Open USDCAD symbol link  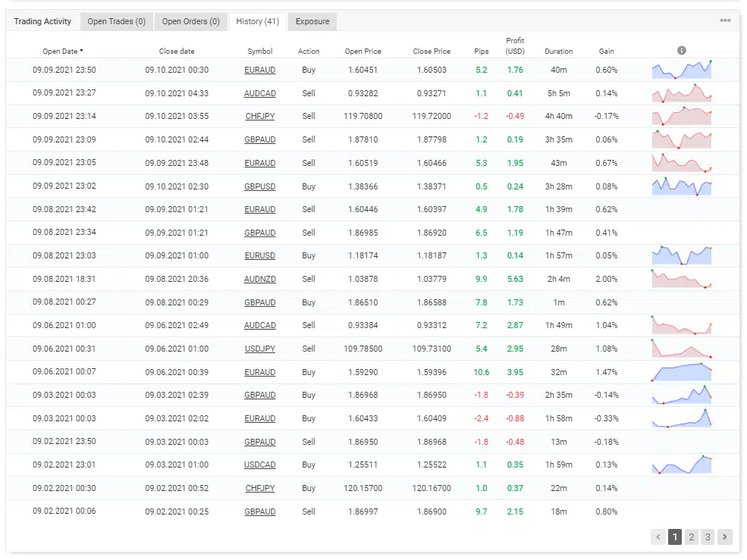click(x=260, y=465)
